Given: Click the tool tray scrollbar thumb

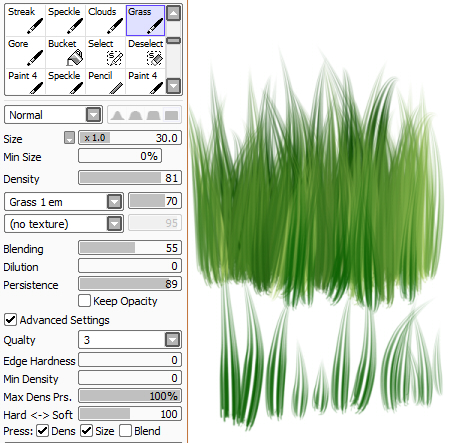Looking at the screenshot, I should [173, 41].
